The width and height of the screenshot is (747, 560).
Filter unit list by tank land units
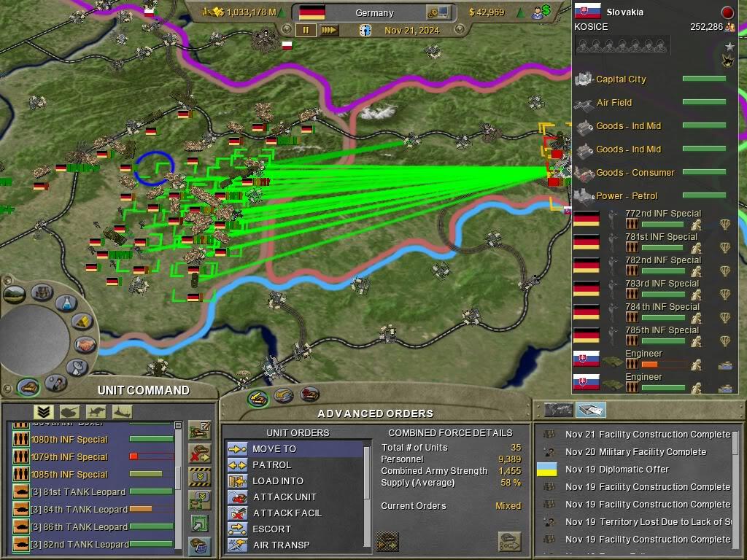69,412
